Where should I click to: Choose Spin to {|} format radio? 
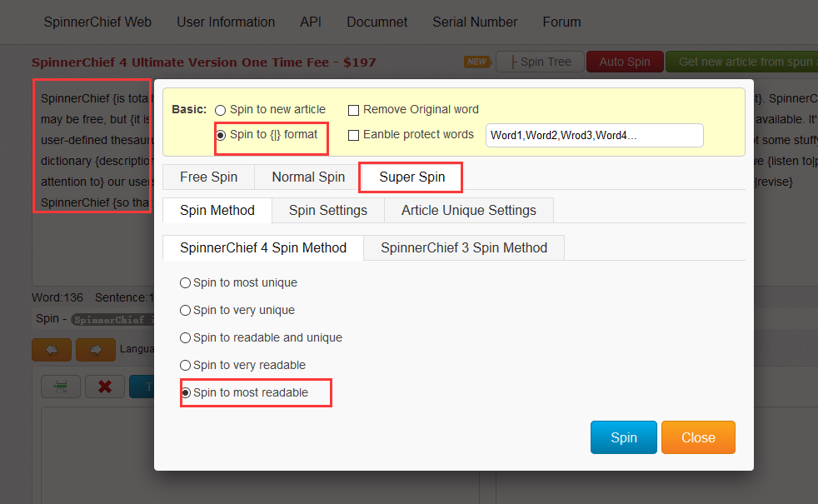click(221, 135)
